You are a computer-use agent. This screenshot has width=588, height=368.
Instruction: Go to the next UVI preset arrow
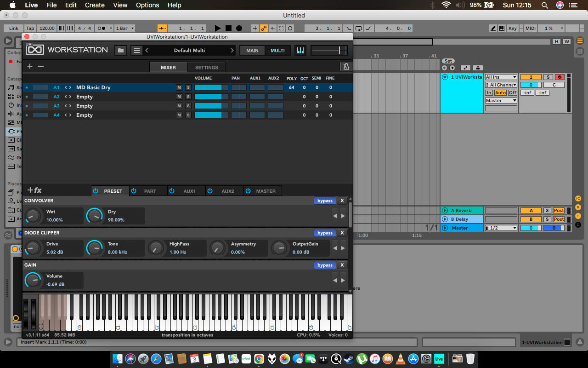(232, 50)
